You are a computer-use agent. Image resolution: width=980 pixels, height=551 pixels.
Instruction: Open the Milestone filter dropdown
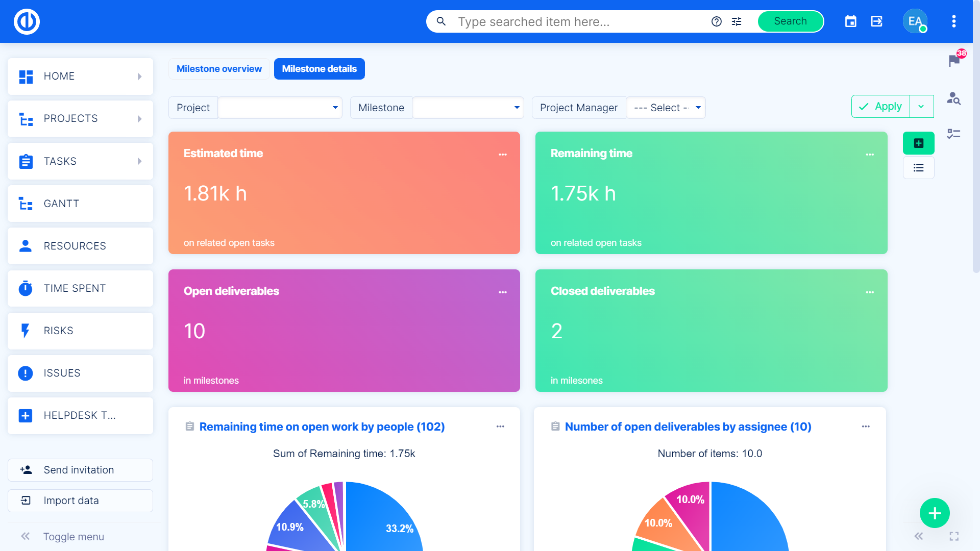(468, 108)
